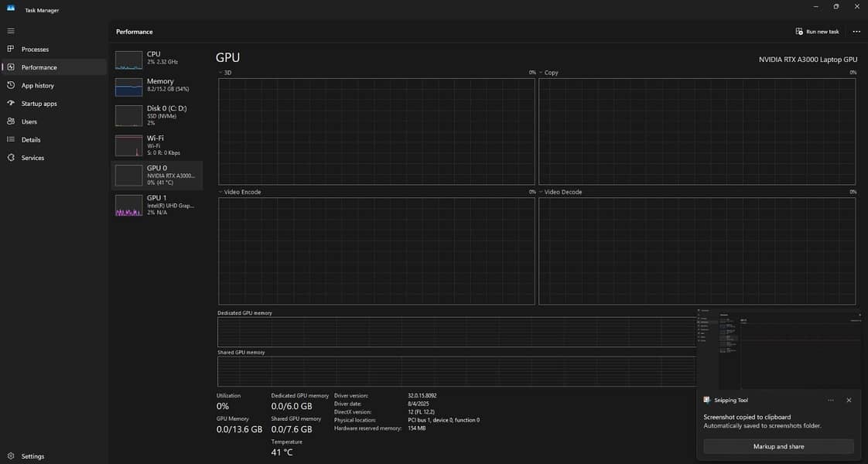
Task: Click the Run new task icon
Action: tap(799, 32)
